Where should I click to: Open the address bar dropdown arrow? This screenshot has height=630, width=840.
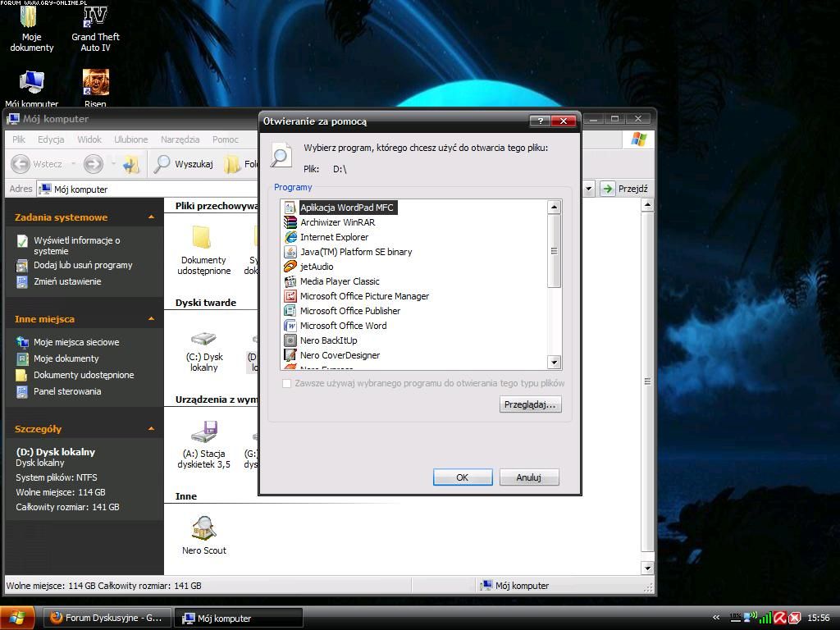(x=588, y=189)
